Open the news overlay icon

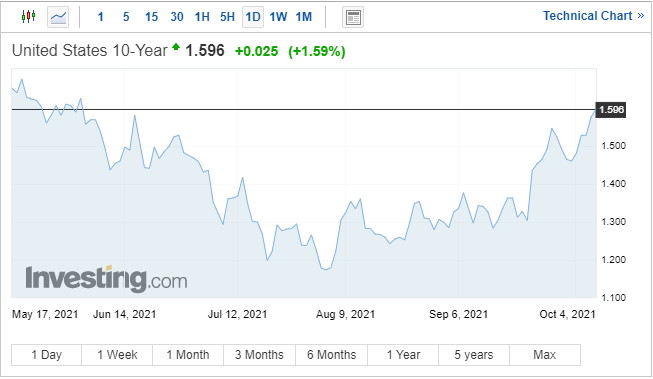[x=353, y=17]
